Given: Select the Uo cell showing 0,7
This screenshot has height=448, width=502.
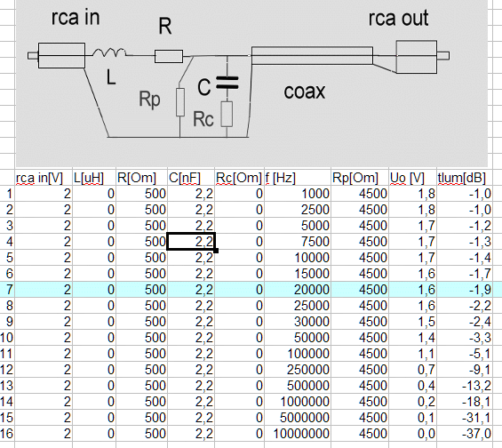Looking at the screenshot, I should coord(412,370).
